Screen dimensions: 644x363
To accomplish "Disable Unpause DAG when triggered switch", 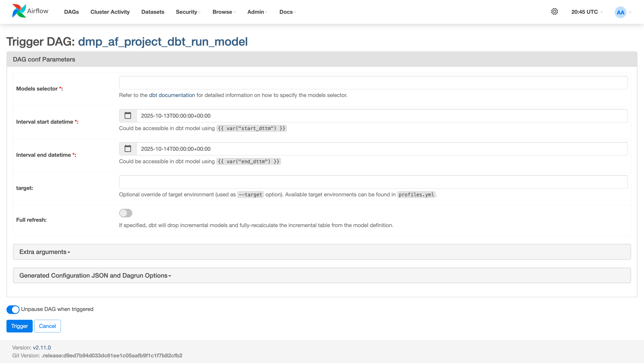I will coord(13,309).
